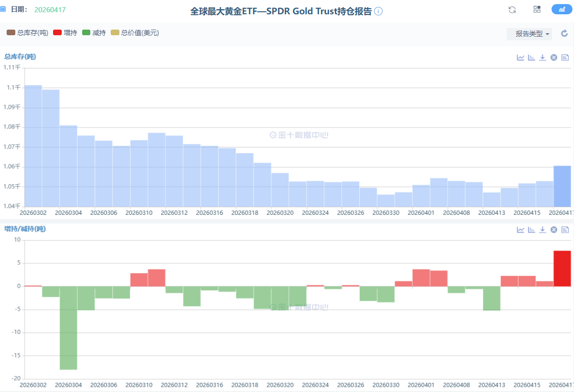Toggle the 总库存(吨) legend series
Viewport: 574px width, 392px height.
(x=28, y=33)
